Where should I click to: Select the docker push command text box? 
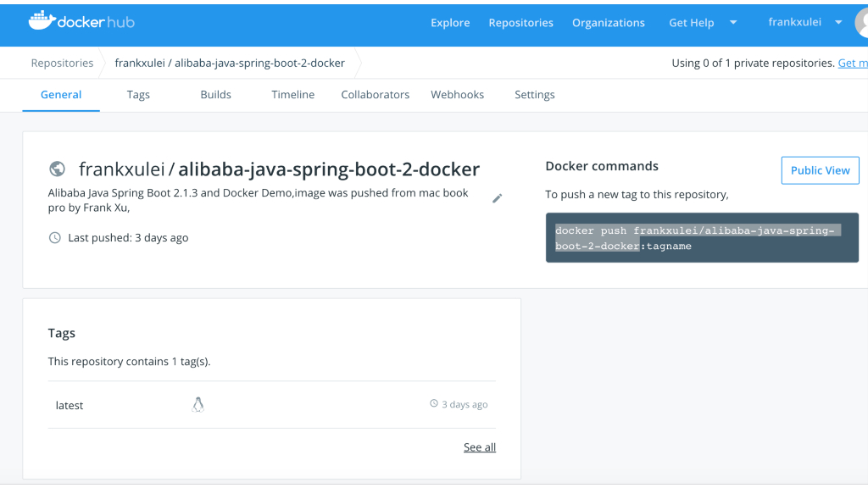pos(702,237)
